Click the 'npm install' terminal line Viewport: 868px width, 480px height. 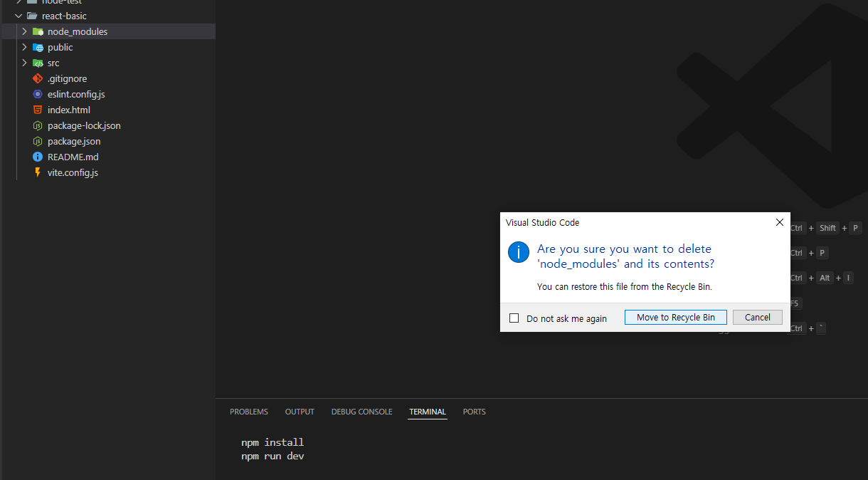pos(272,442)
